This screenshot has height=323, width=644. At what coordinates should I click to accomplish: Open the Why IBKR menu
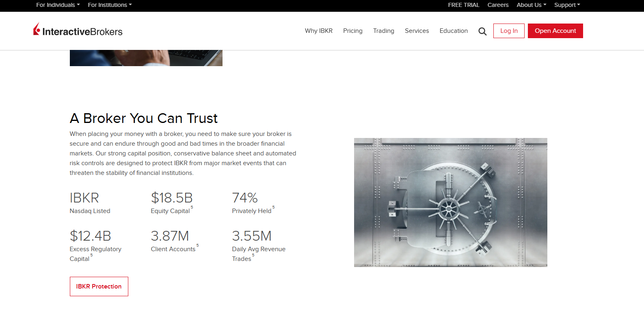[318, 31]
